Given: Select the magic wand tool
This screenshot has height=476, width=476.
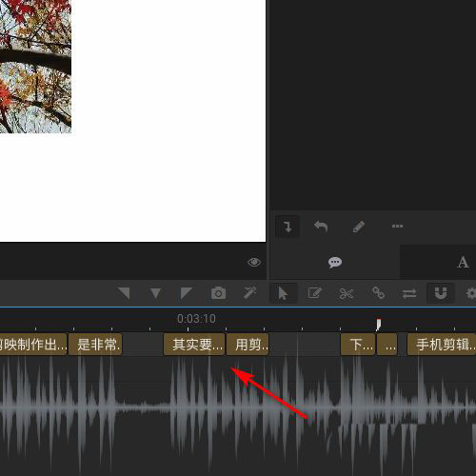Looking at the screenshot, I should (x=250, y=293).
